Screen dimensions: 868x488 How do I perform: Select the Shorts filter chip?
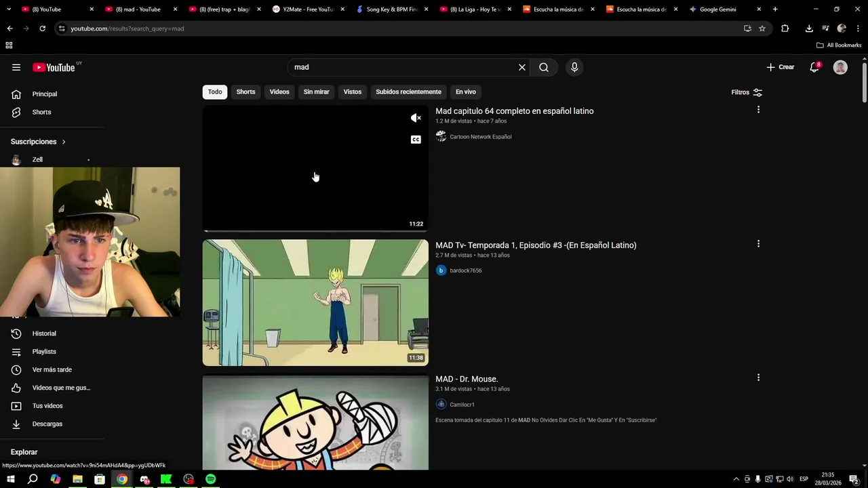tap(245, 91)
